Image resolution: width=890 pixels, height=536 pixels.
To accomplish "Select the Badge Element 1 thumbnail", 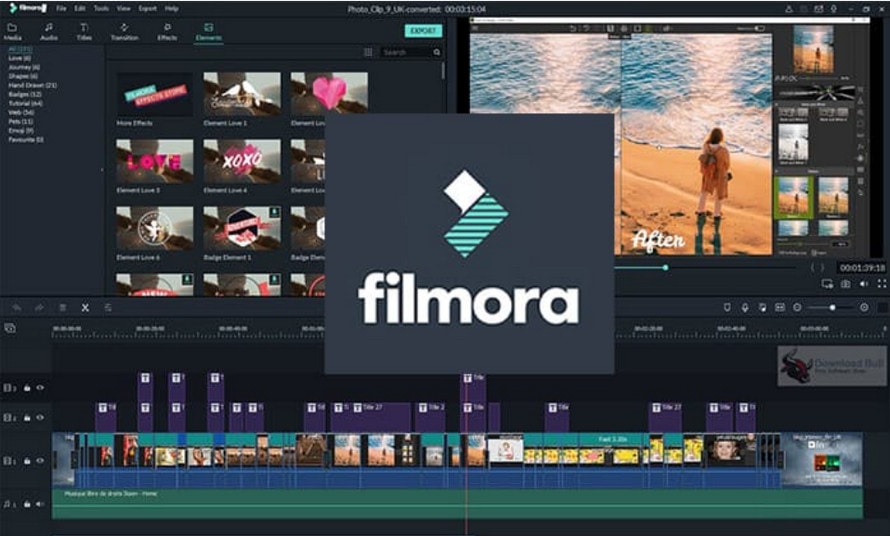I will click(x=242, y=229).
